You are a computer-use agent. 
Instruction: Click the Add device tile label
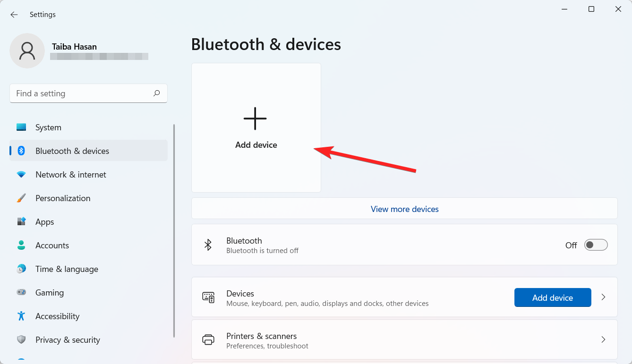tap(256, 145)
